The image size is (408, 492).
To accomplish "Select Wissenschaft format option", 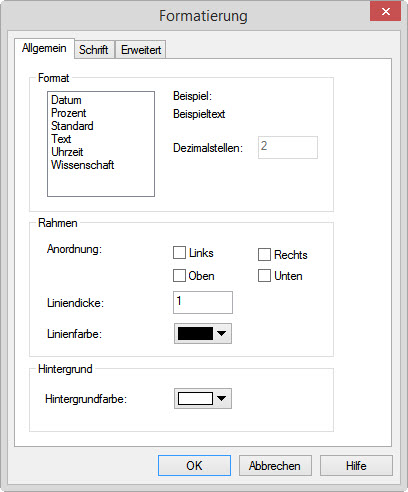I will 83,165.
